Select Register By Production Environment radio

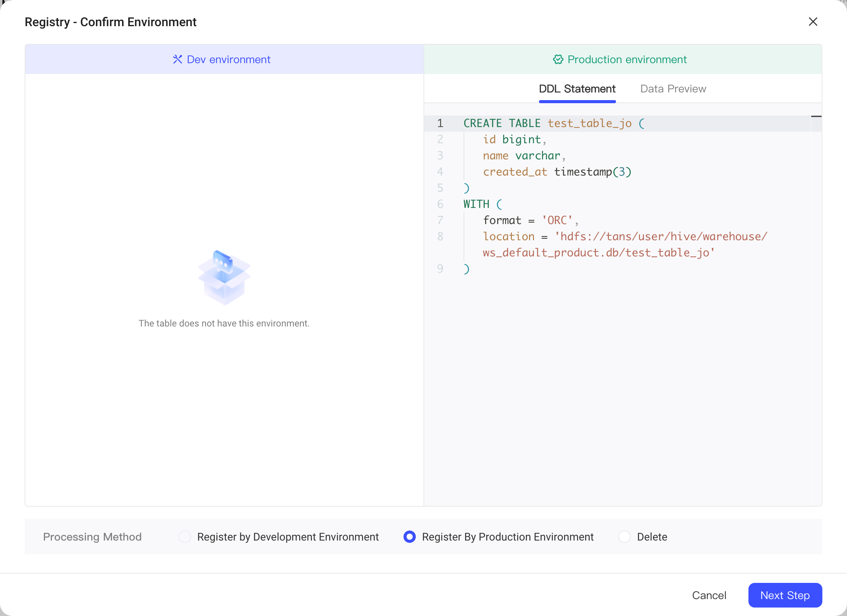coord(410,537)
